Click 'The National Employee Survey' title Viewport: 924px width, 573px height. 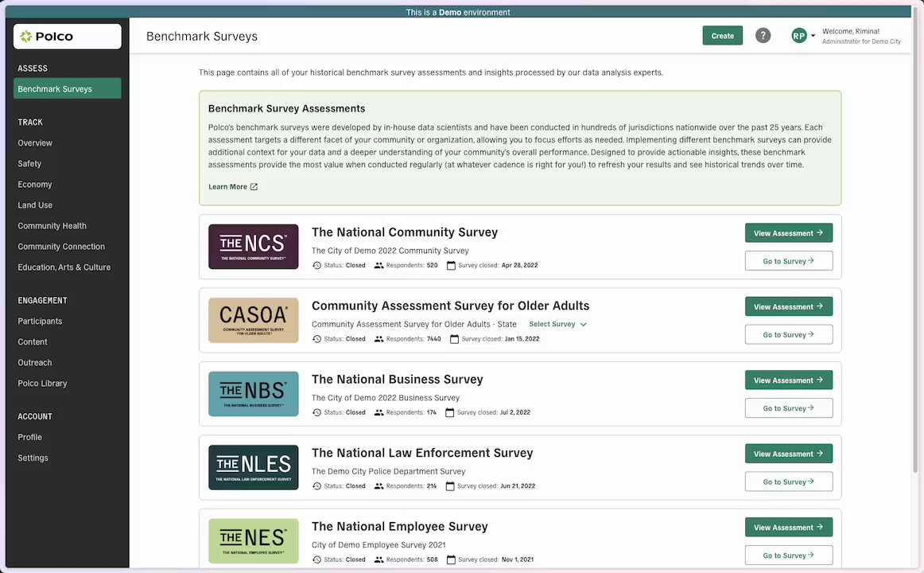coord(399,527)
